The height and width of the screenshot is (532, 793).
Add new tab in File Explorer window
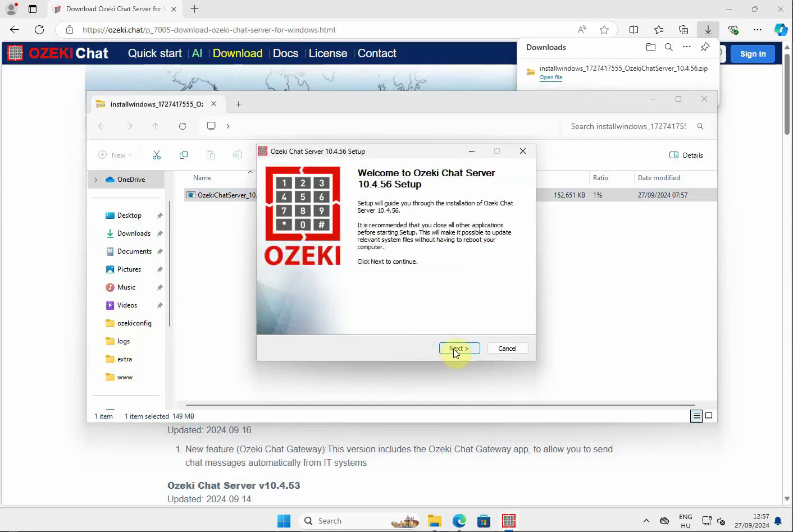[238, 104]
